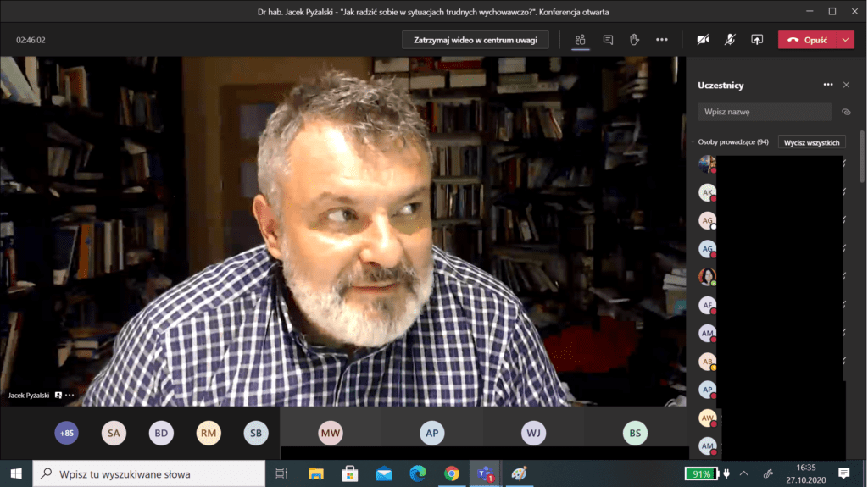This screenshot has height=487, width=868.
Task: Show hidden system tray icons
Action: (744, 473)
